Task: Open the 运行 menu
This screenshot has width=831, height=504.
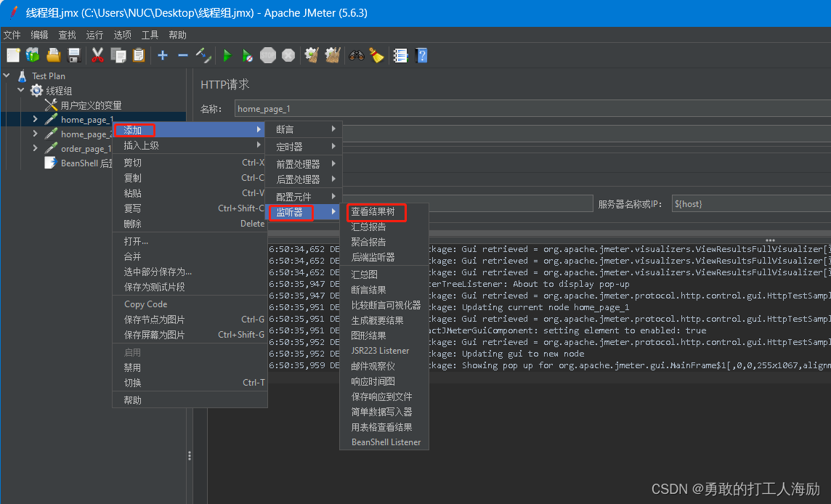Action: point(94,35)
